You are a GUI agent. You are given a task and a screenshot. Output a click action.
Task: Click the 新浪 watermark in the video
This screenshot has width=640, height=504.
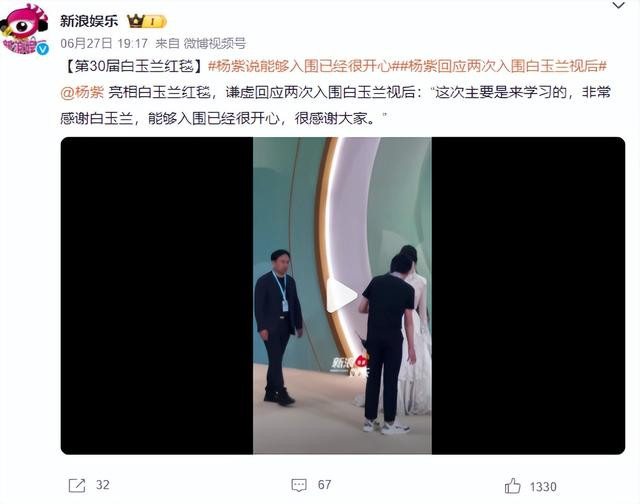point(349,364)
